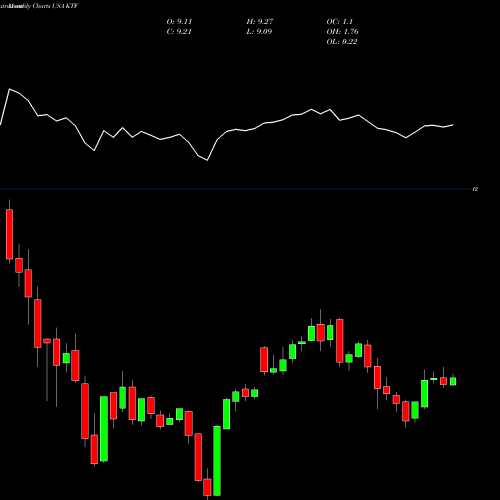This screenshot has width=500, height=500.
Task: Click the open price value "O: 9.11"
Action: (x=179, y=22)
